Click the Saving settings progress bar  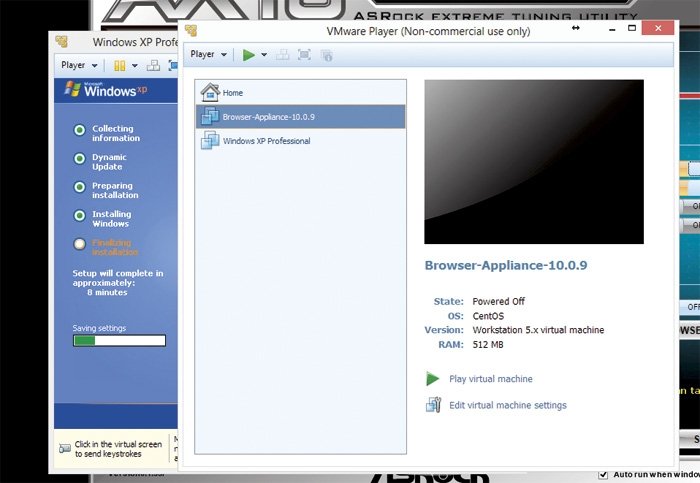coord(119,341)
